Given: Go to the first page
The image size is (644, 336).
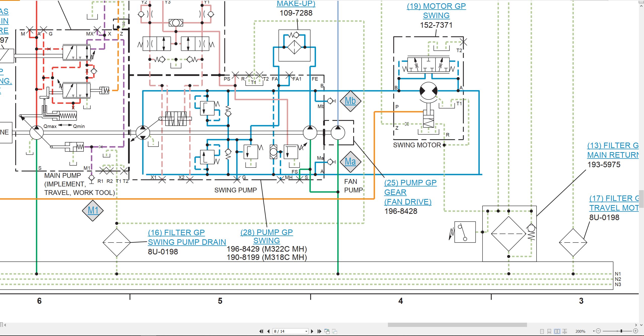Looking at the screenshot, I should tap(261, 331).
